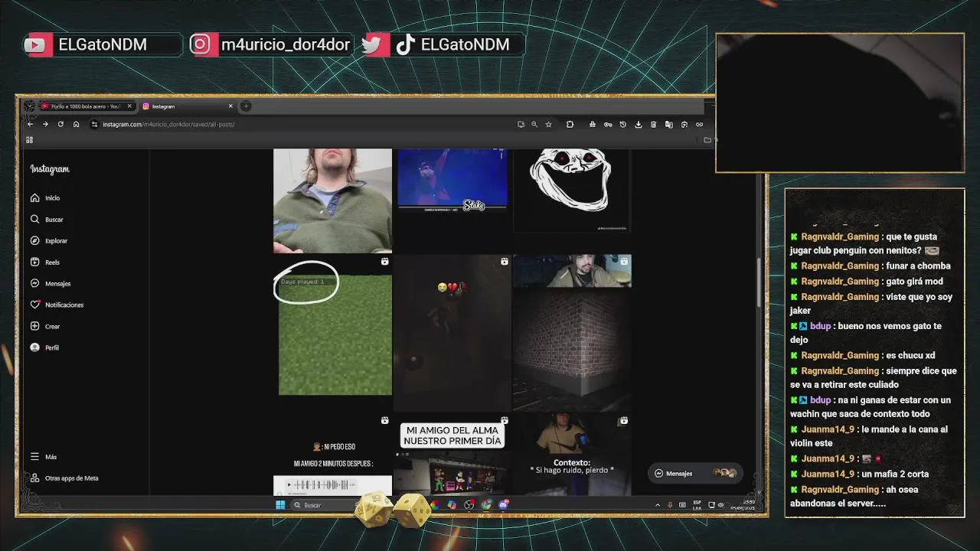The width and height of the screenshot is (980, 551).
Task: Open the Windows Start menu
Action: 280,505
